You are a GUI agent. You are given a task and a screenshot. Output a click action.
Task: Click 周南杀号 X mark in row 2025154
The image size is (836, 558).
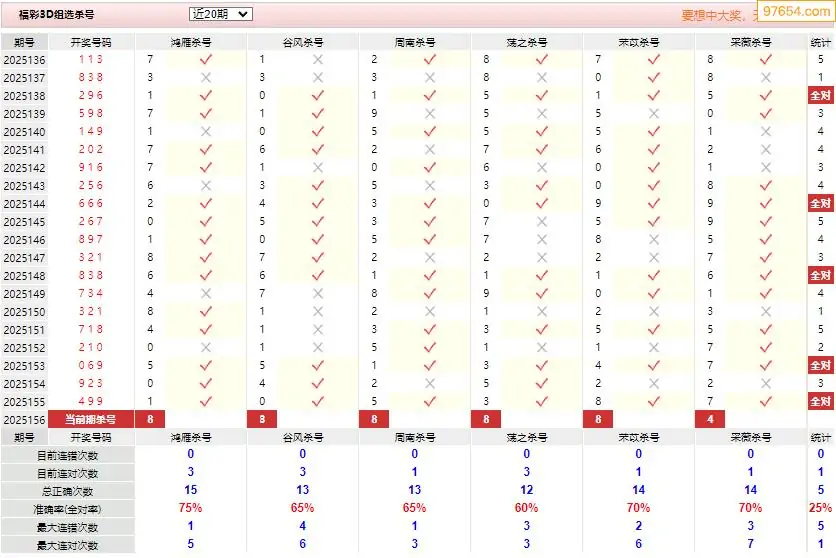[x=430, y=384]
